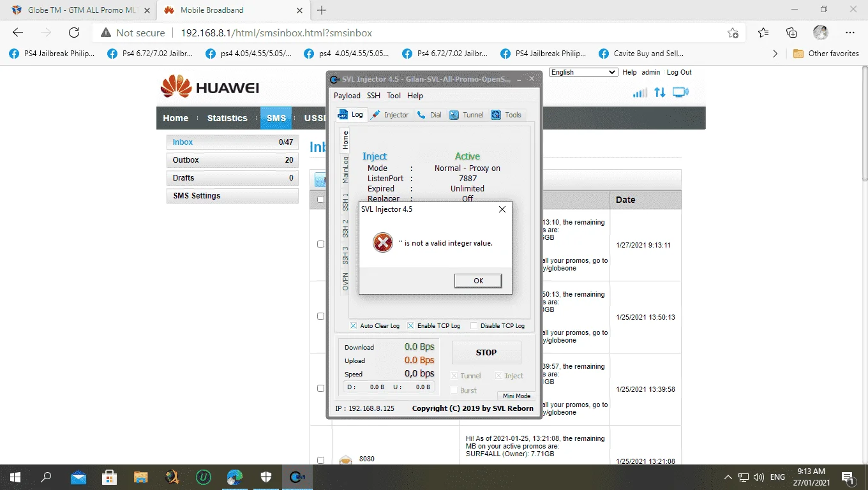Switch to the Injector tab

[390, 115]
